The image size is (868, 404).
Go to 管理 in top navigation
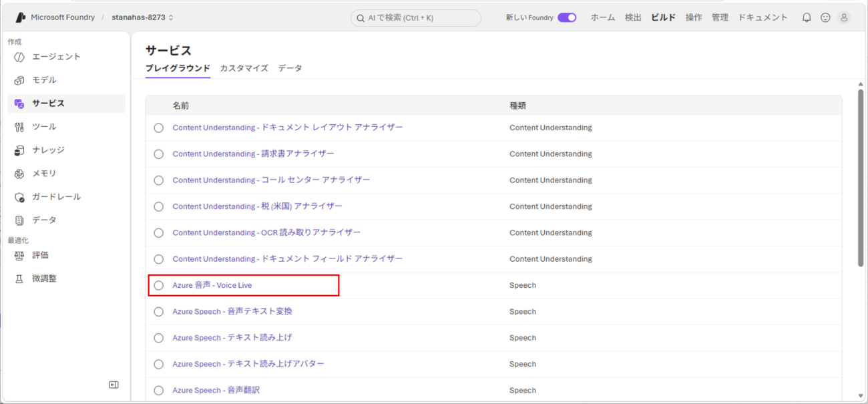720,17
